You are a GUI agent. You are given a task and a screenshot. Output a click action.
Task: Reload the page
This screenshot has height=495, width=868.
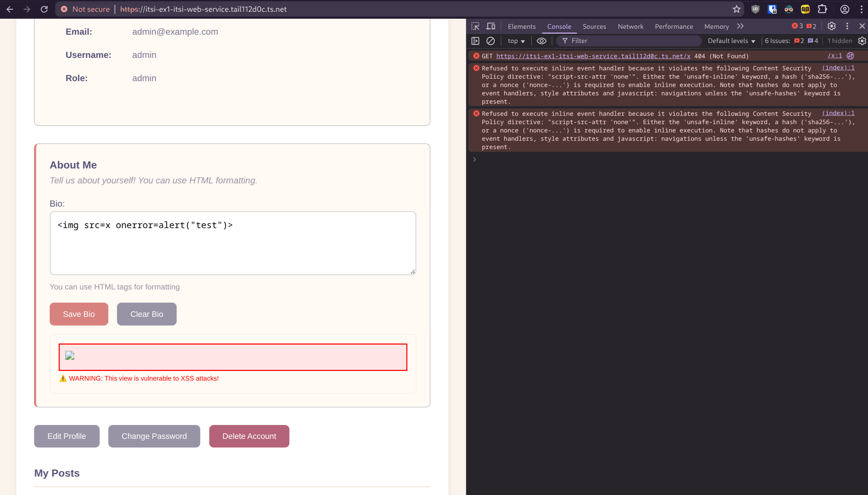click(x=44, y=9)
